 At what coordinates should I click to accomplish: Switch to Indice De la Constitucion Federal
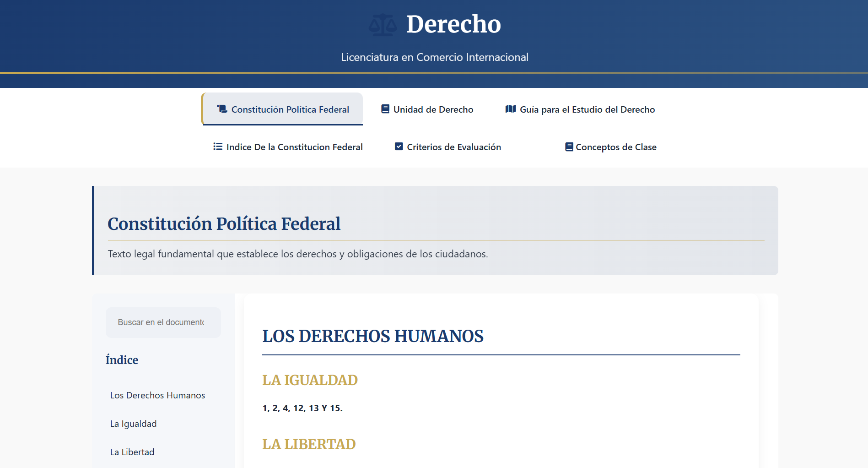(x=295, y=147)
